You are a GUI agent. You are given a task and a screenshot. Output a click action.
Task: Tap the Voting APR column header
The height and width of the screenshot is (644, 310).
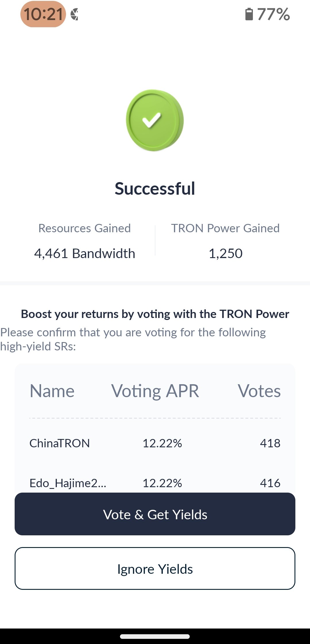click(x=155, y=391)
